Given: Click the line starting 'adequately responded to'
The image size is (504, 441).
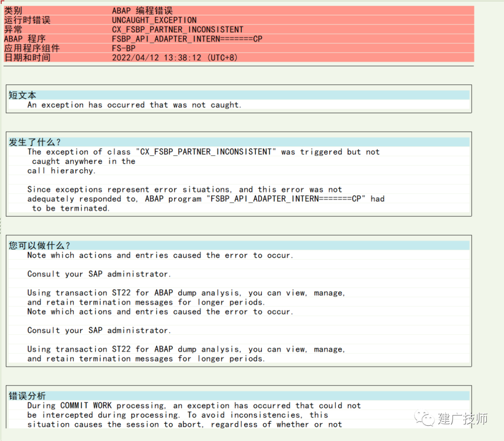Looking at the screenshot, I should 206,199.
